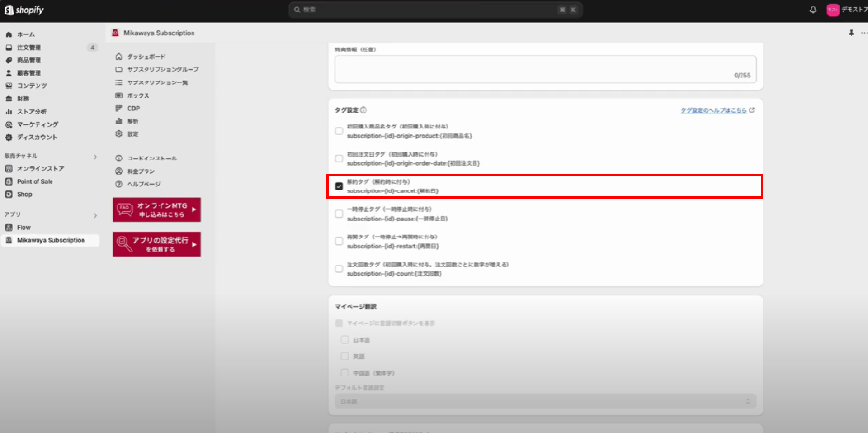Open the store account avatar

[833, 10]
